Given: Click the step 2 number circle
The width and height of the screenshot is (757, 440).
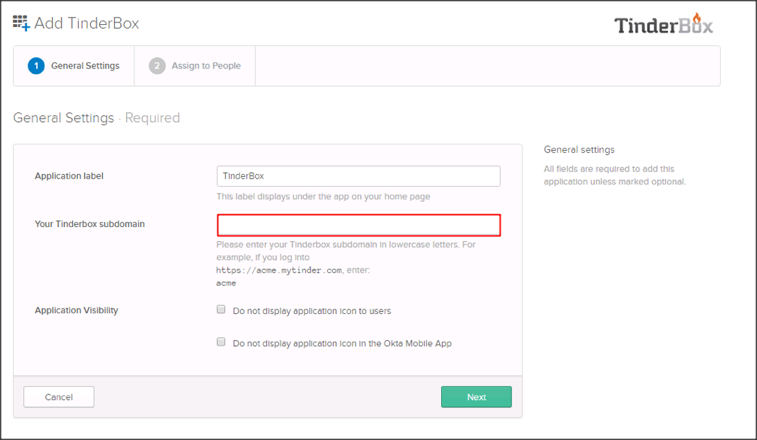Looking at the screenshot, I should tap(157, 66).
